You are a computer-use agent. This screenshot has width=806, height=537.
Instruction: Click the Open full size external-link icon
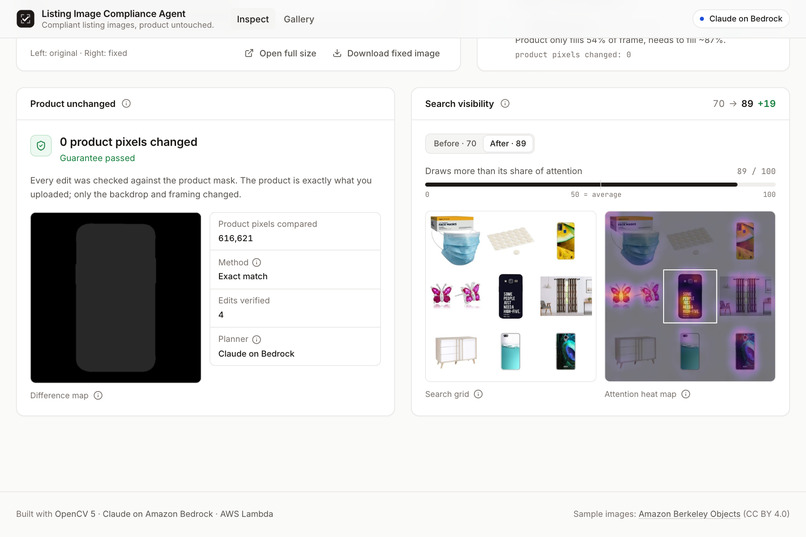pos(249,53)
